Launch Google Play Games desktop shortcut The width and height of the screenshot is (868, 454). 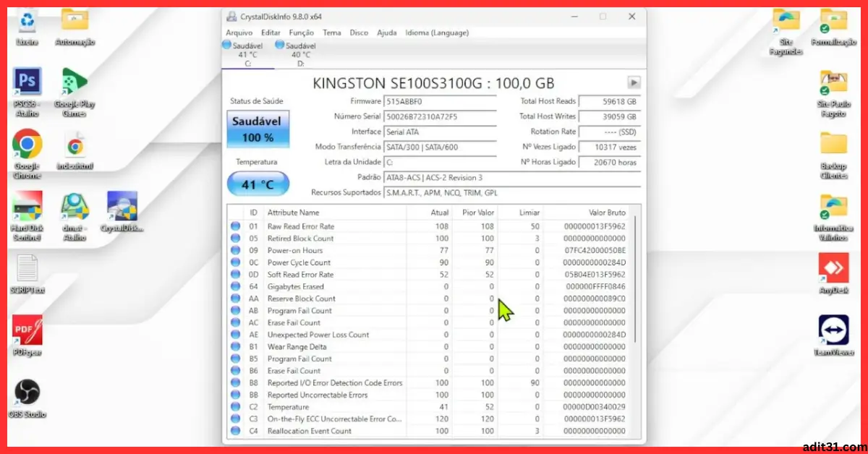(x=75, y=92)
